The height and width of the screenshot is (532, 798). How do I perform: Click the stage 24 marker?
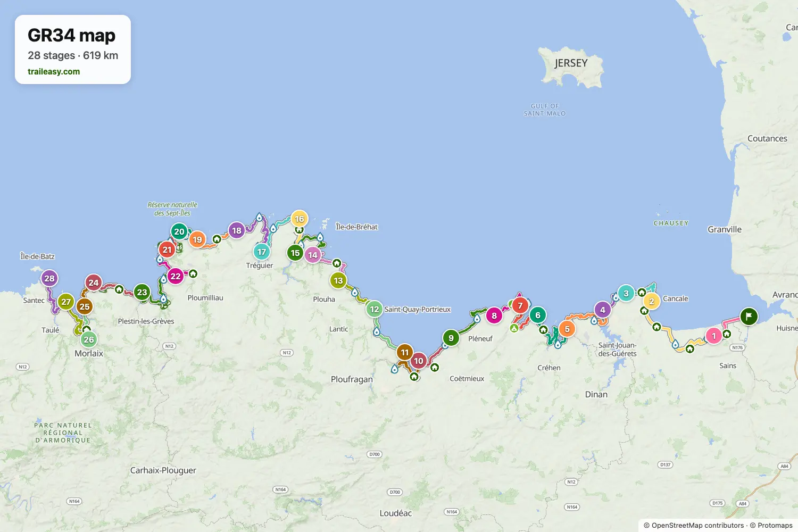pyautogui.click(x=94, y=282)
